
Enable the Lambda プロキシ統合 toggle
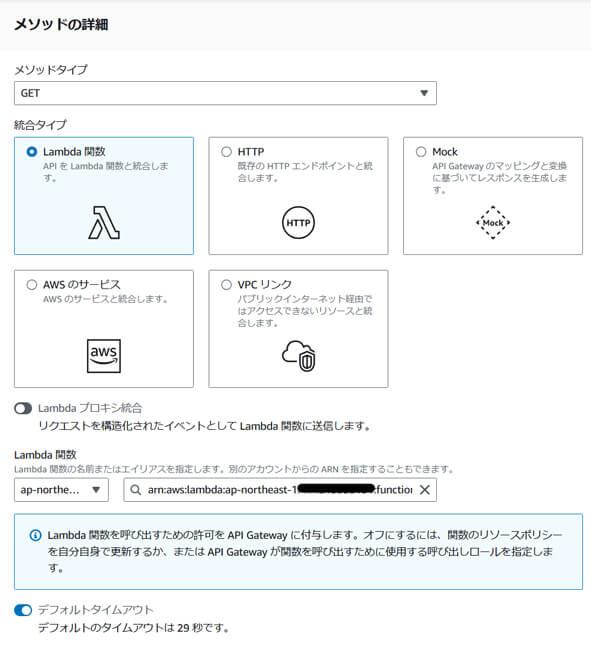[23, 409]
